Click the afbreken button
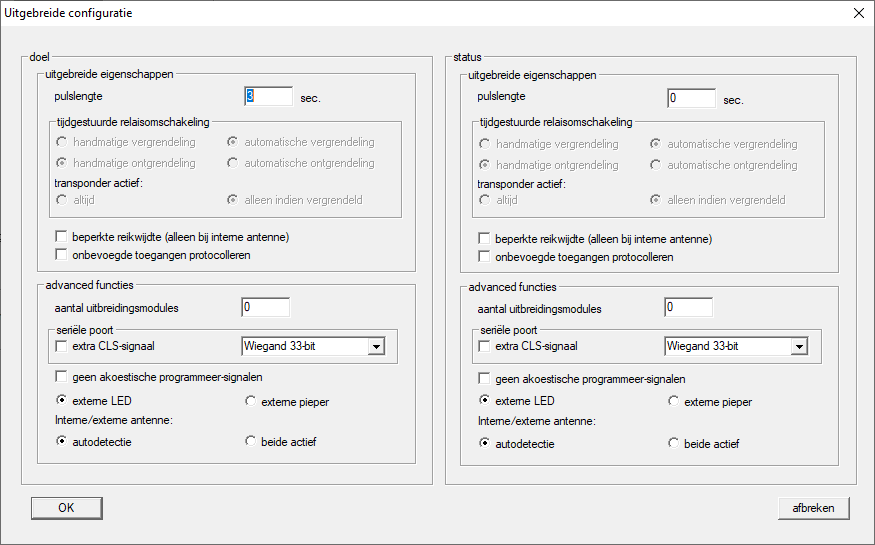This screenshot has width=875, height=545. [x=813, y=508]
